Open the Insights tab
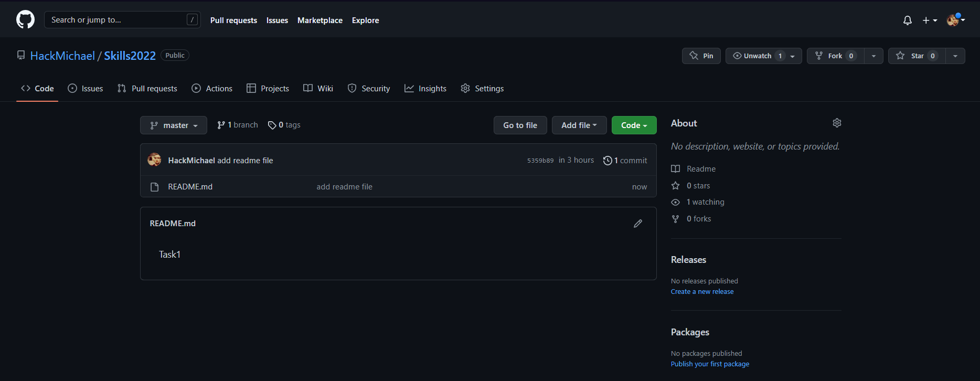This screenshot has width=980, height=381. click(425, 88)
